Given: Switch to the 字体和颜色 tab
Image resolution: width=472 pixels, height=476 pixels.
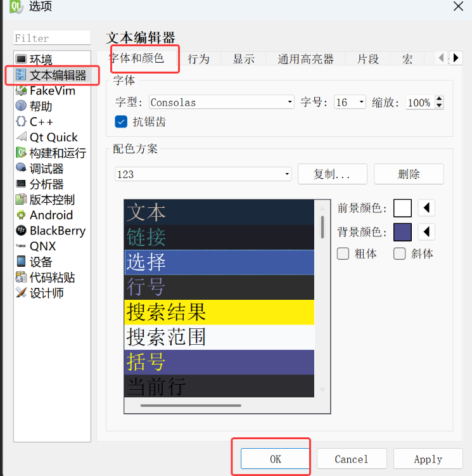Looking at the screenshot, I should point(137,58).
